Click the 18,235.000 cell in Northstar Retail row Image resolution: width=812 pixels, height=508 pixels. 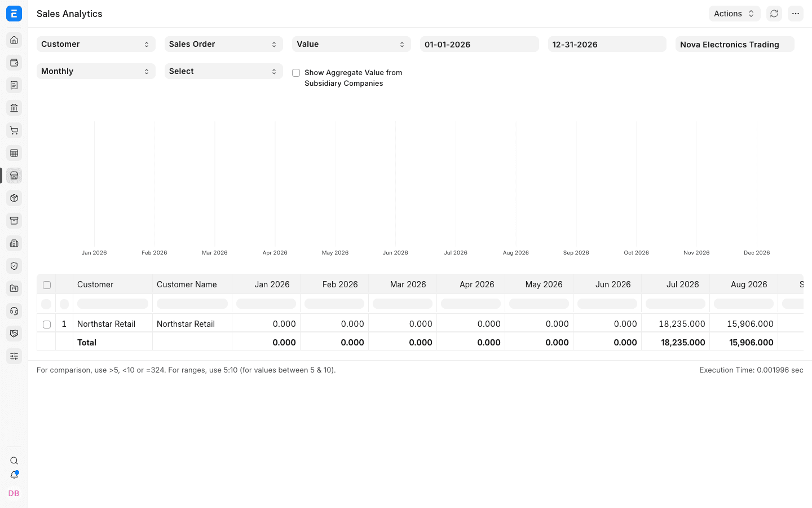tap(676, 324)
